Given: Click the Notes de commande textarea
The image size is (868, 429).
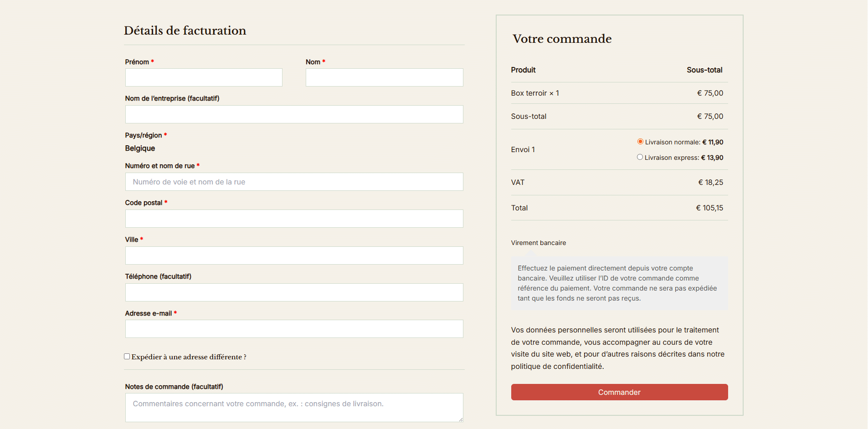Looking at the screenshot, I should (x=294, y=407).
